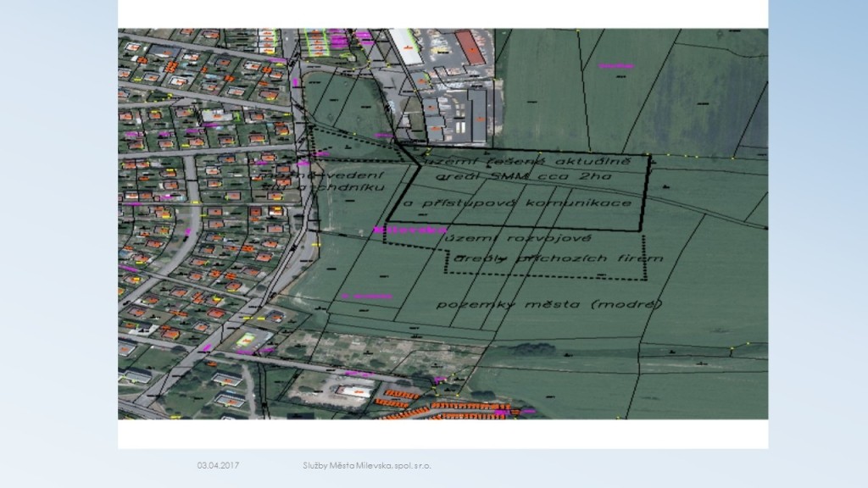
Task: Click footer text Služby Města Milevska, spol. s r.o.
Action: click(x=367, y=465)
